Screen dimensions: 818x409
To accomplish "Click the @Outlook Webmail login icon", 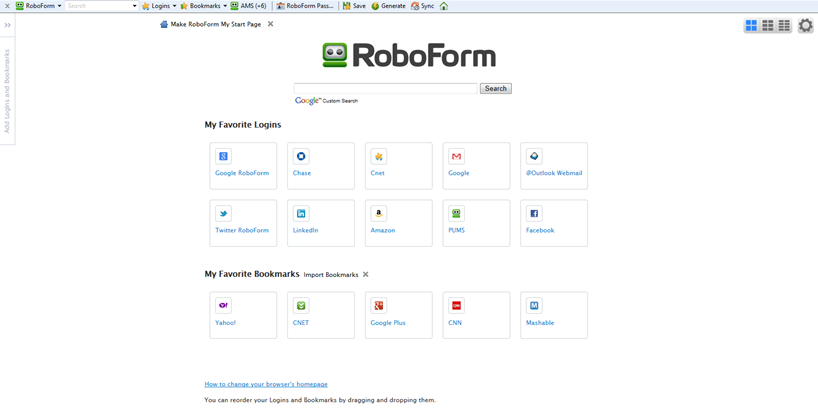I will [534, 157].
